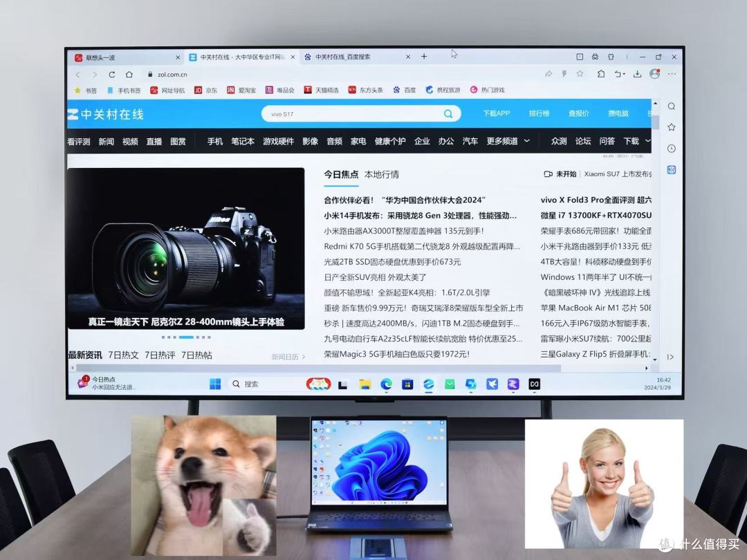
Task: Open 7日热文 tab
Action: [123, 355]
